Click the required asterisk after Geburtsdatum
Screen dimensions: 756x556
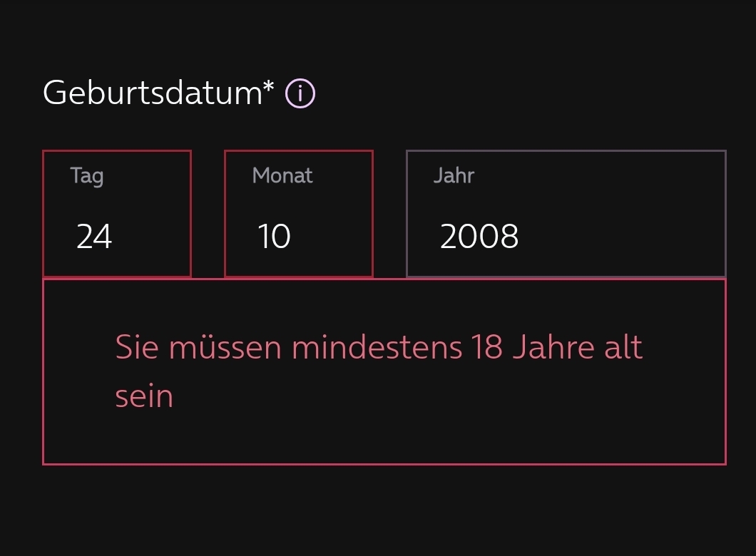click(x=269, y=87)
